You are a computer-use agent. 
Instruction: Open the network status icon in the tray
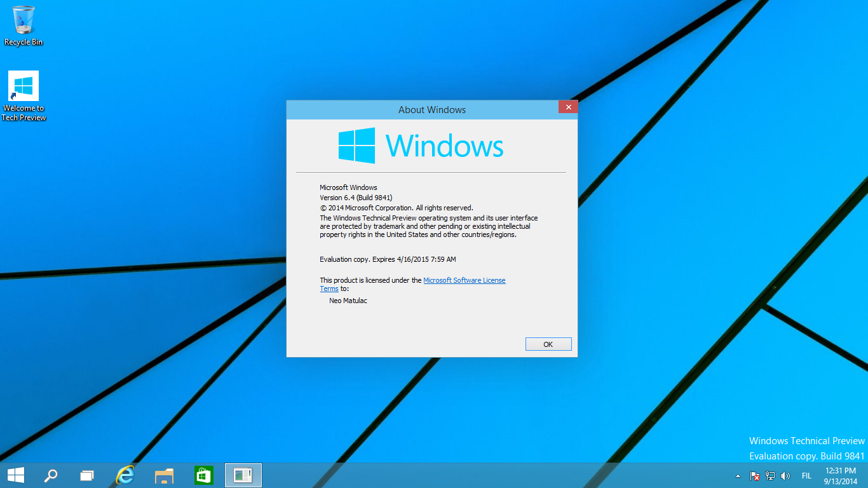point(770,475)
